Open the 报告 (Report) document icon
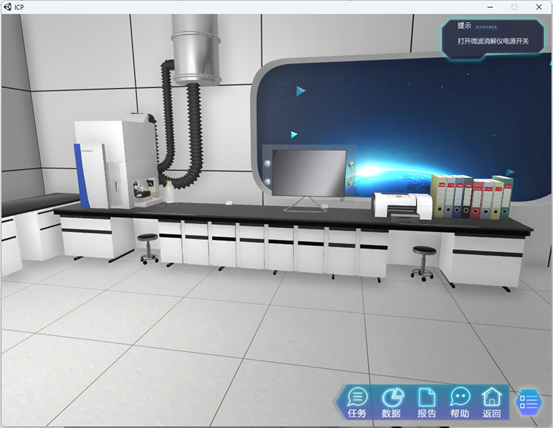The height and width of the screenshot is (428, 553). 427,402
